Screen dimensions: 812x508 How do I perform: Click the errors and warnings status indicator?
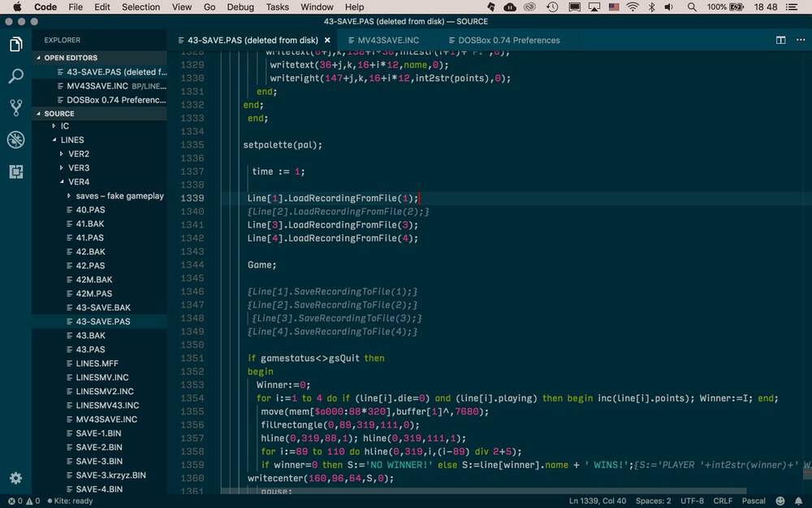coord(24,501)
